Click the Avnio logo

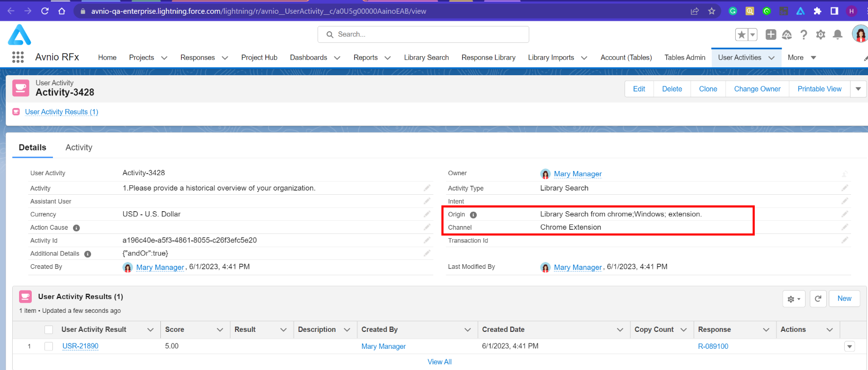(20, 35)
